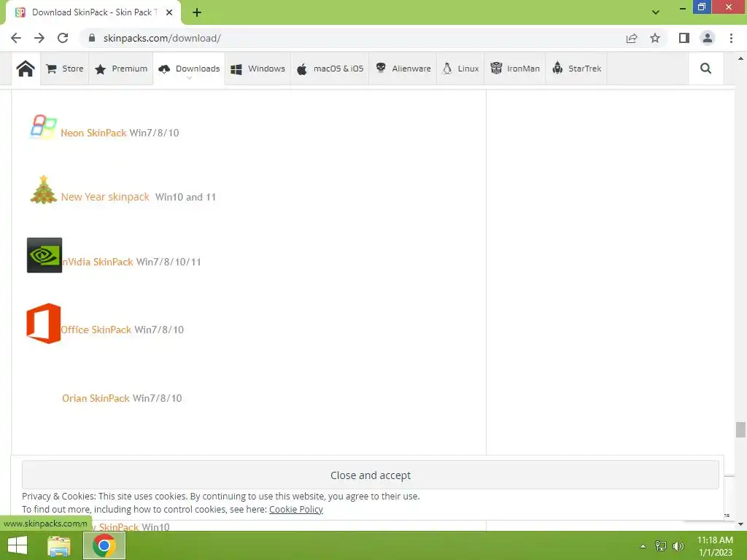Click the address bar URL
747x560 pixels.
[x=162, y=38]
